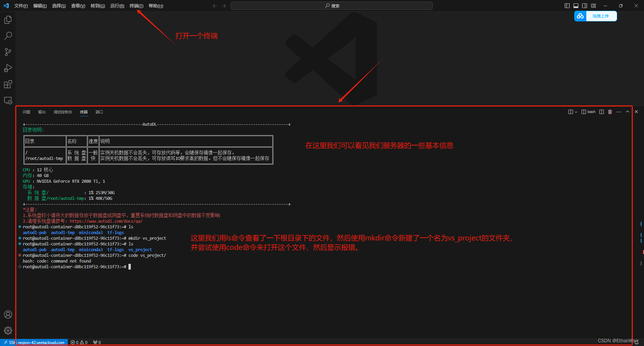The height and width of the screenshot is (346, 644).
Task: Open the 运行(R) menu
Action: point(117,6)
